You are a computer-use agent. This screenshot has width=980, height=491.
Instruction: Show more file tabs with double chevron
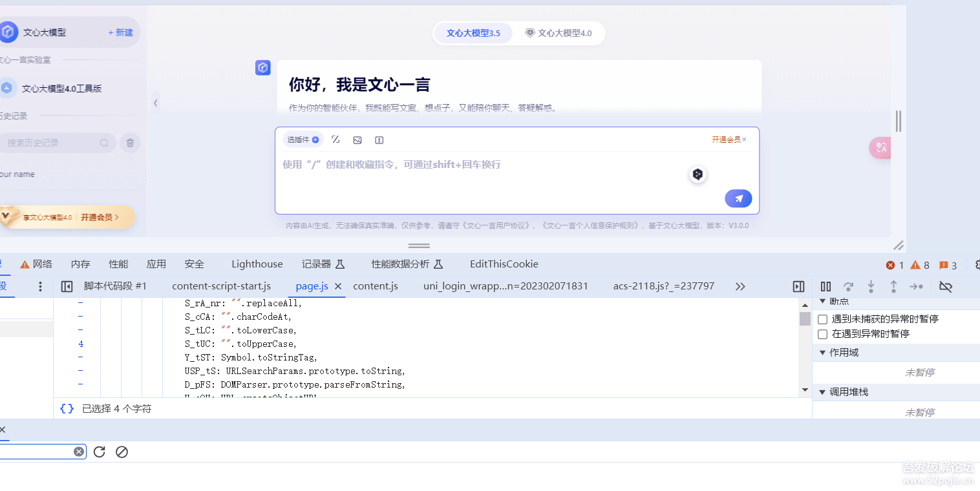(741, 286)
